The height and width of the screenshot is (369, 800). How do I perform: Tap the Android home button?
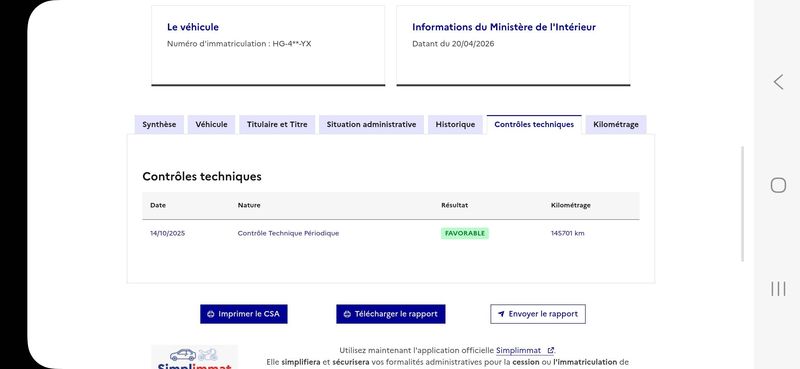click(778, 185)
